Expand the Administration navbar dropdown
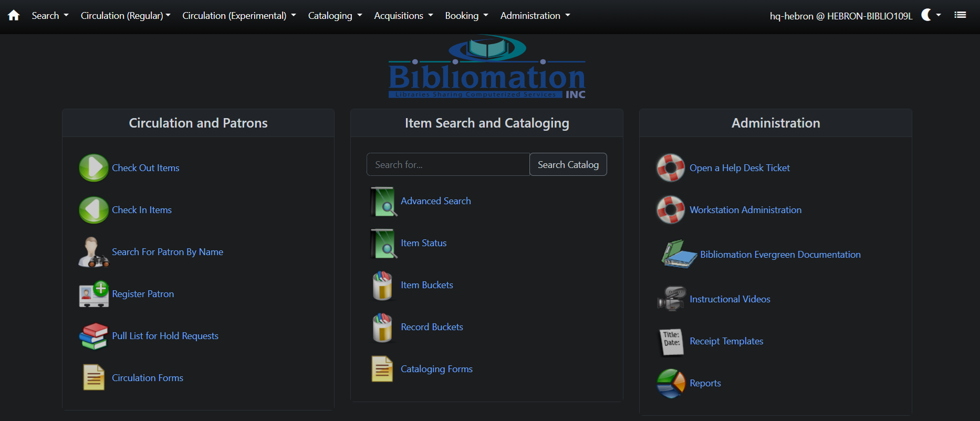This screenshot has width=980, height=421. coord(535,16)
